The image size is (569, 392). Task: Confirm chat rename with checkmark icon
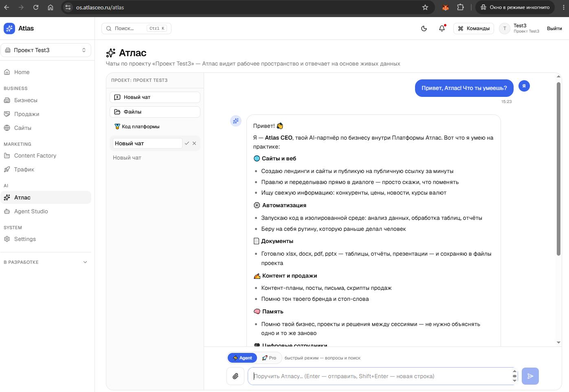pyautogui.click(x=187, y=143)
